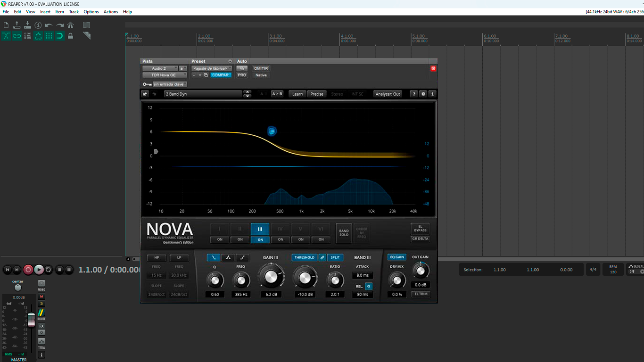Open Nova info 'i' icon

(432, 94)
